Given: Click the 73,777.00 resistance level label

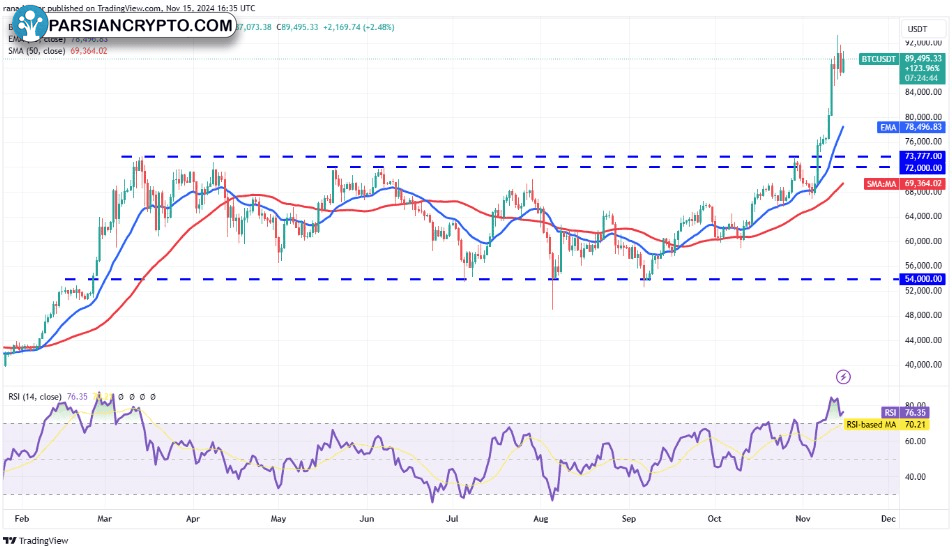Looking at the screenshot, I should click(923, 157).
